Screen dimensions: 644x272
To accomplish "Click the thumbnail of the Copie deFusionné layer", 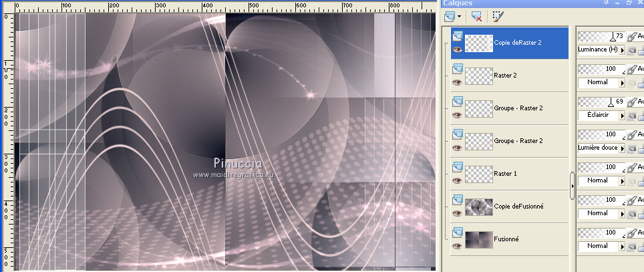I will coord(479,207).
